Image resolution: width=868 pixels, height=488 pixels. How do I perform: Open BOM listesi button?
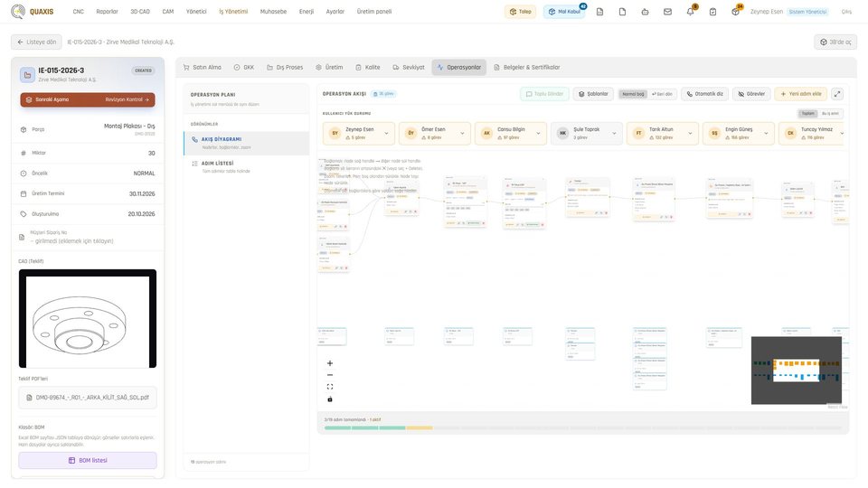click(x=88, y=460)
